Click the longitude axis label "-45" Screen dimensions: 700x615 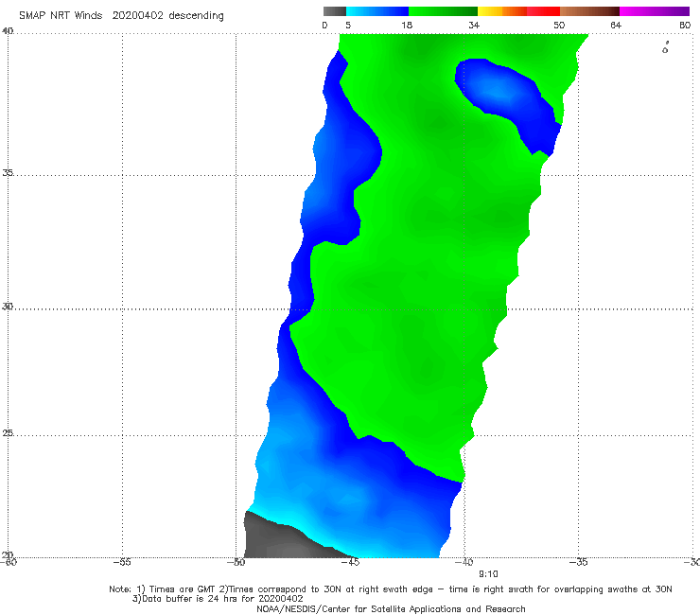tap(350, 562)
